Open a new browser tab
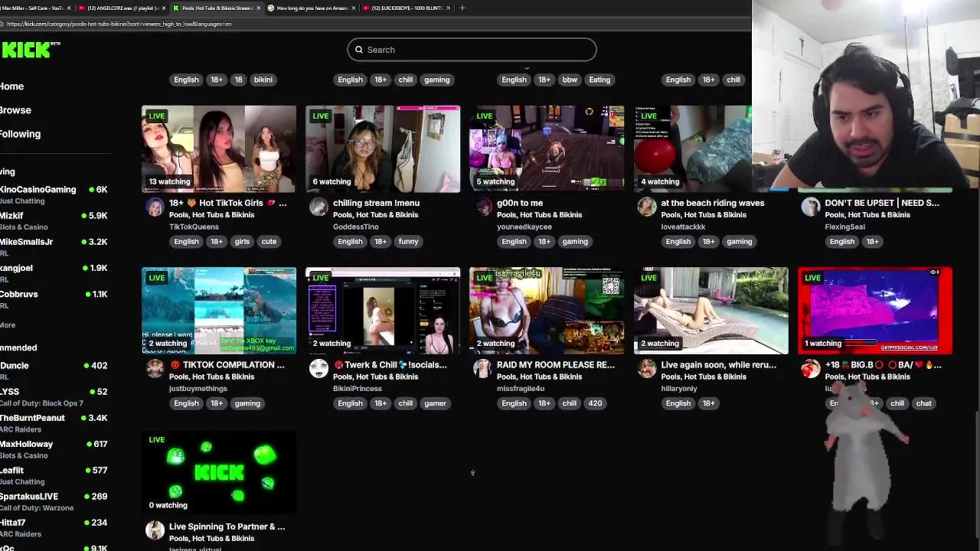This screenshot has height=551, width=980. (462, 8)
